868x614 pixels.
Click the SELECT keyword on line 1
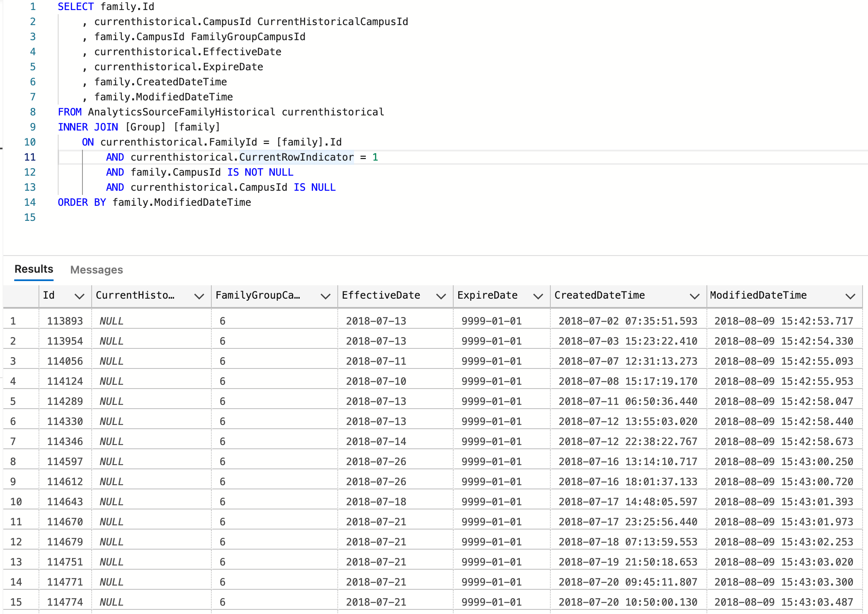75,7
